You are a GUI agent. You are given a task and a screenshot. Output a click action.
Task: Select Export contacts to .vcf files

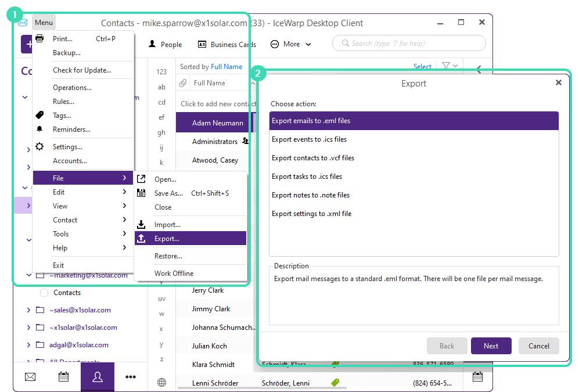click(414, 158)
